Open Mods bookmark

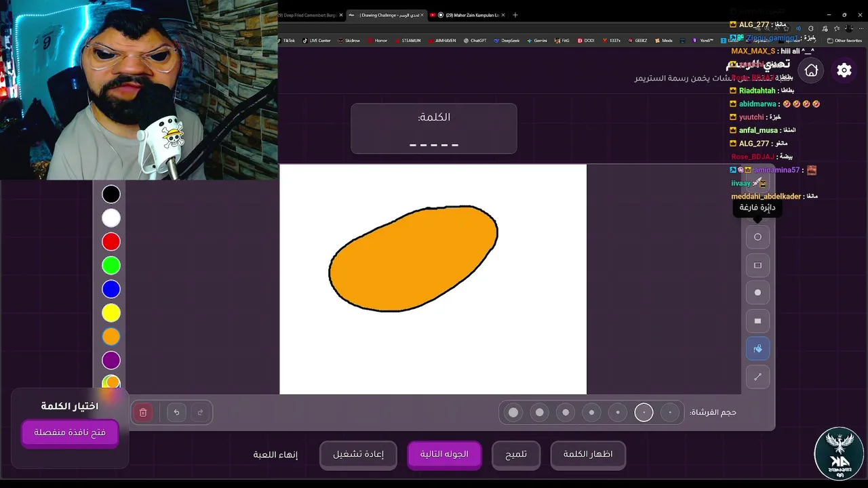(663, 41)
